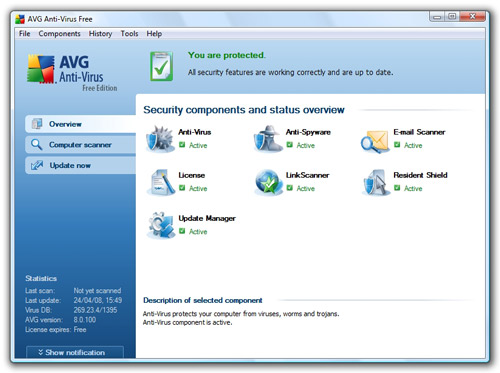This screenshot has height=373, width=500.
Task: Click the License Active status check
Action: (182, 188)
